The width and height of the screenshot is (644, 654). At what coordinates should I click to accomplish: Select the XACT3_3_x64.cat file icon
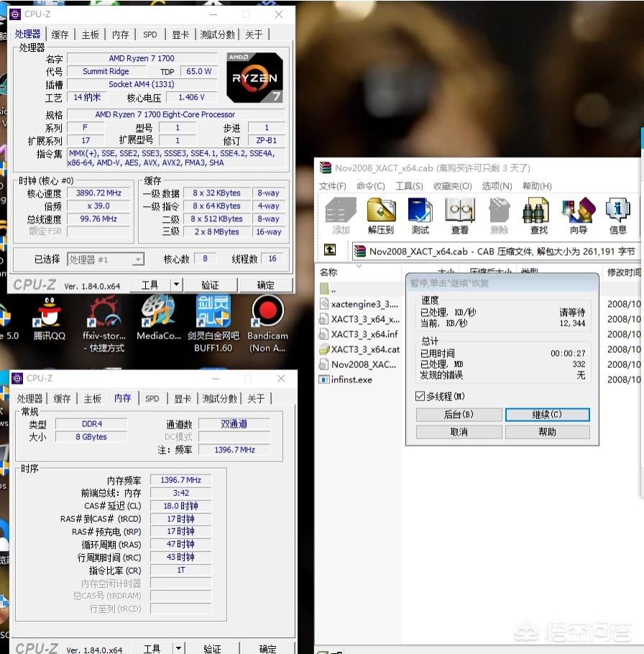pyautogui.click(x=324, y=349)
